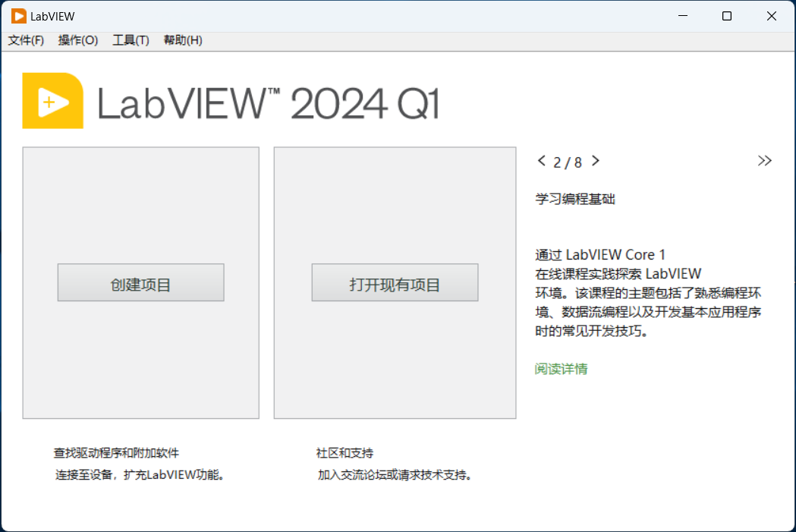This screenshot has width=796, height=532.
Task: Click the right arrow to view next tip
Action: pos(595,161)
